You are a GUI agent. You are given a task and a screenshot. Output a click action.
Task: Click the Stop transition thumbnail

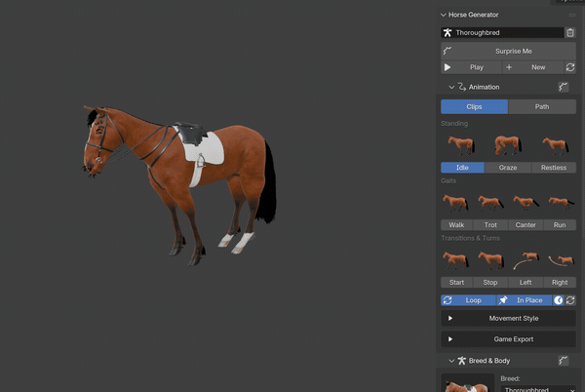(491, 260)
